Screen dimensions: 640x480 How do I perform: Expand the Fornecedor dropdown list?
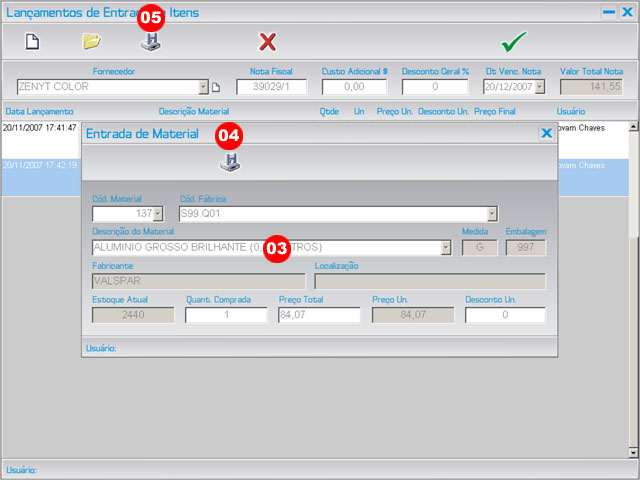click(203, 87)
